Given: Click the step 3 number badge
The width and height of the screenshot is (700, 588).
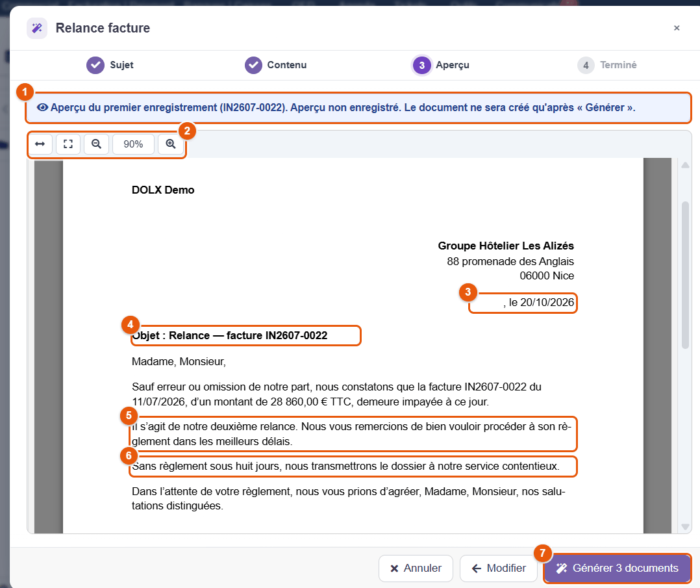Looking at the screenshot, I should tap(422, 65).
